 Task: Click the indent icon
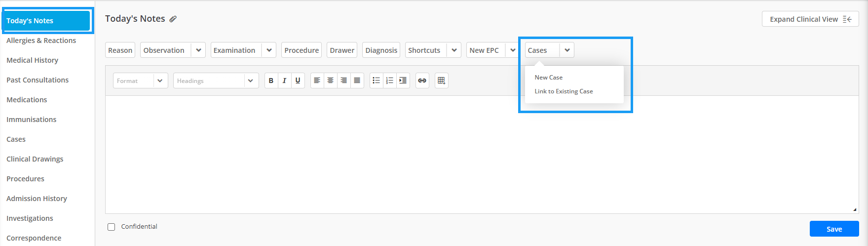[403, 81]
